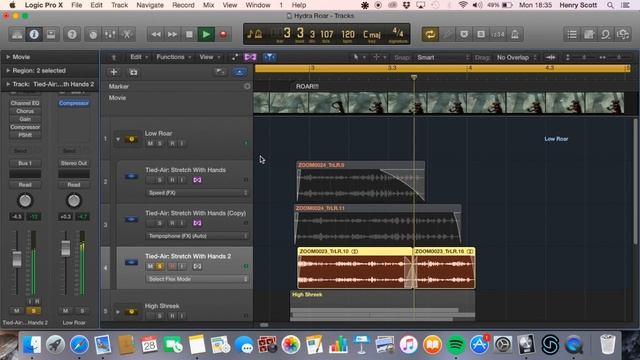Image resolution: width=640 pixels, height=360 pixels.
Task: Open Editors scissors button
Action: [127, 34]
